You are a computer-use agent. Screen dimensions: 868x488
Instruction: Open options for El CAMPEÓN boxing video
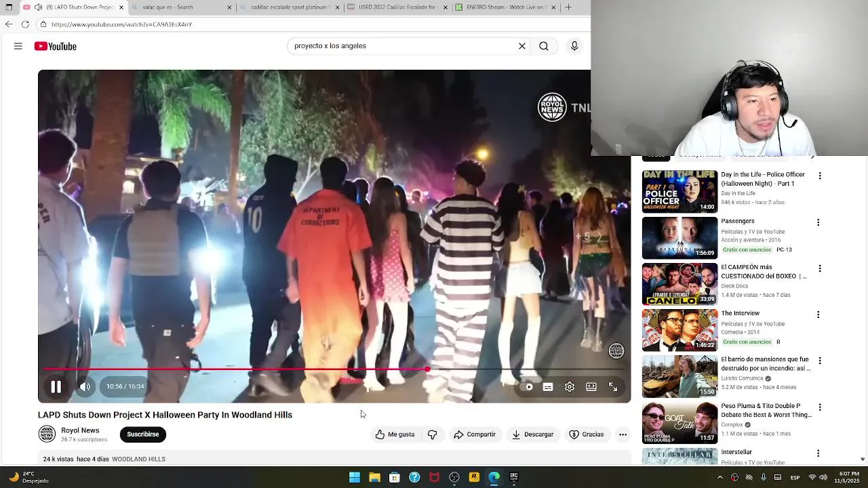(819, 268)
